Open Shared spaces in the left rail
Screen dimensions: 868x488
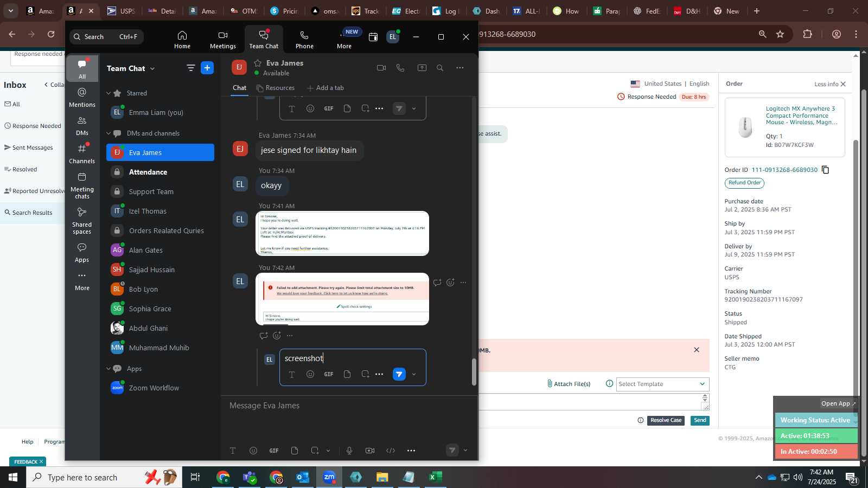(82, 221)
